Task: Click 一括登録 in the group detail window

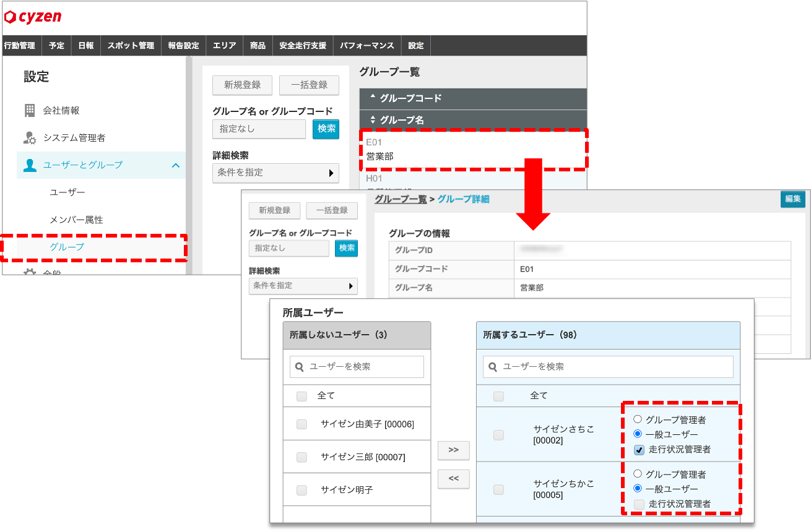Action: point(332,210)
